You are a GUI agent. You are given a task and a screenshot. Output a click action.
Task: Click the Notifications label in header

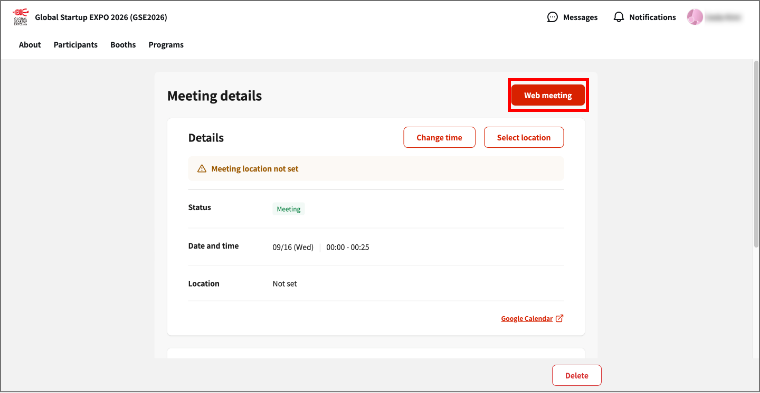click(x=652, y=17)
